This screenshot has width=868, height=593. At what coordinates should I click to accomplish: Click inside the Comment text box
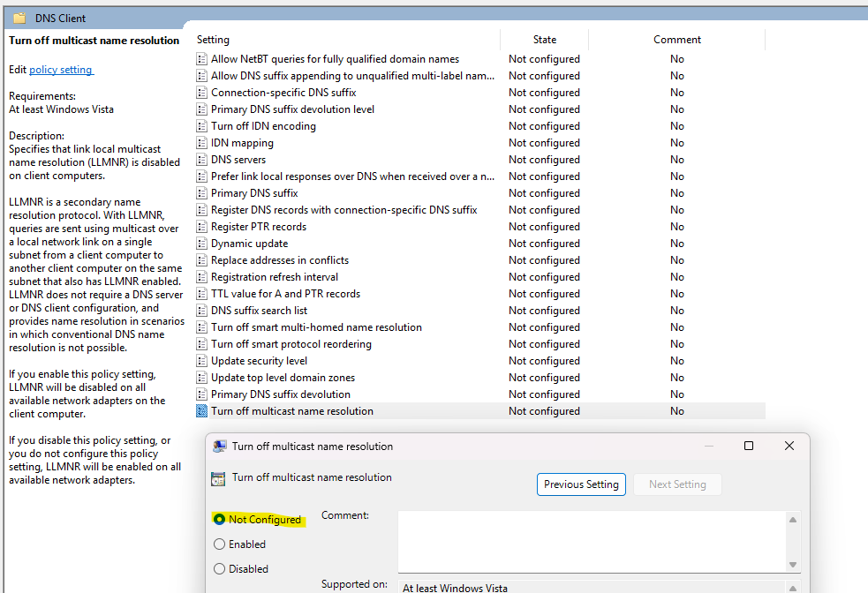[x=593, y=542]
